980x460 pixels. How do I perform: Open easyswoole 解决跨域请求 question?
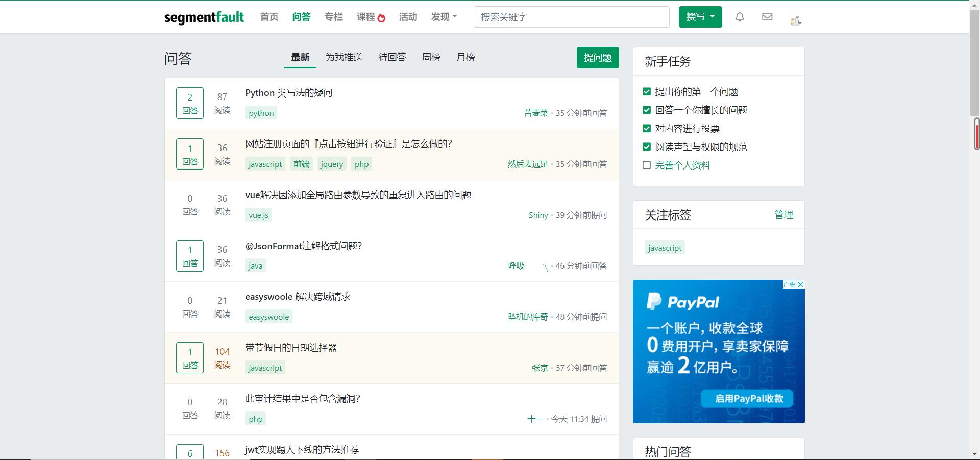[x=298, y=297]
